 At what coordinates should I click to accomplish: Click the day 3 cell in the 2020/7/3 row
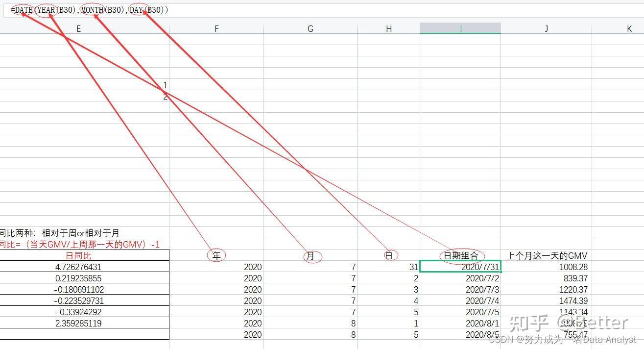[x=388, y=289]
